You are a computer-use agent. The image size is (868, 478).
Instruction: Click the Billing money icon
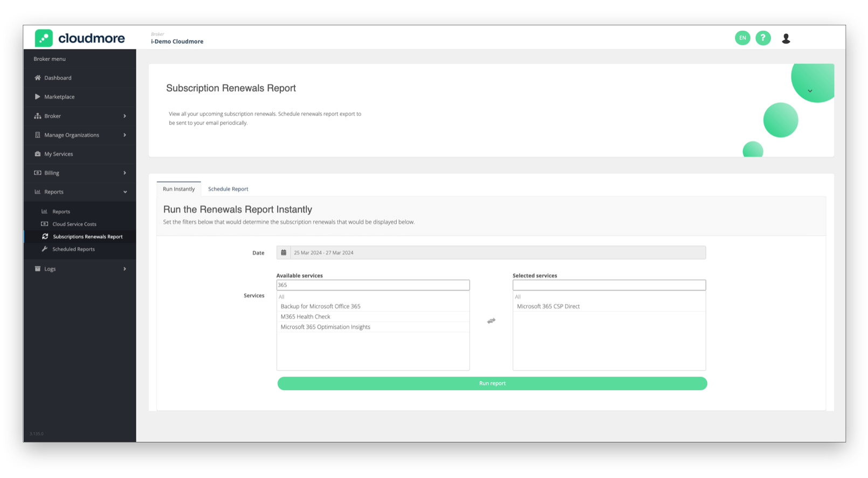(38, 172)
